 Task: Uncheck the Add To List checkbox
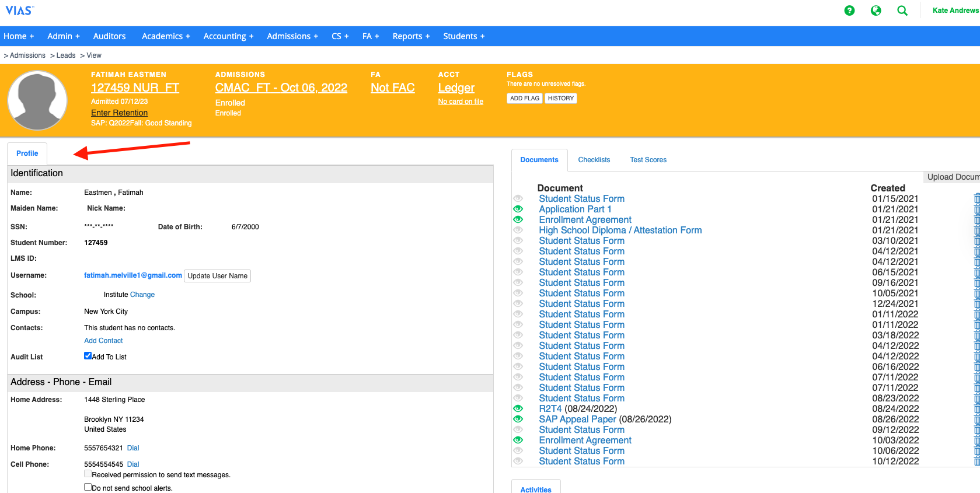click(x=88, y=356)
